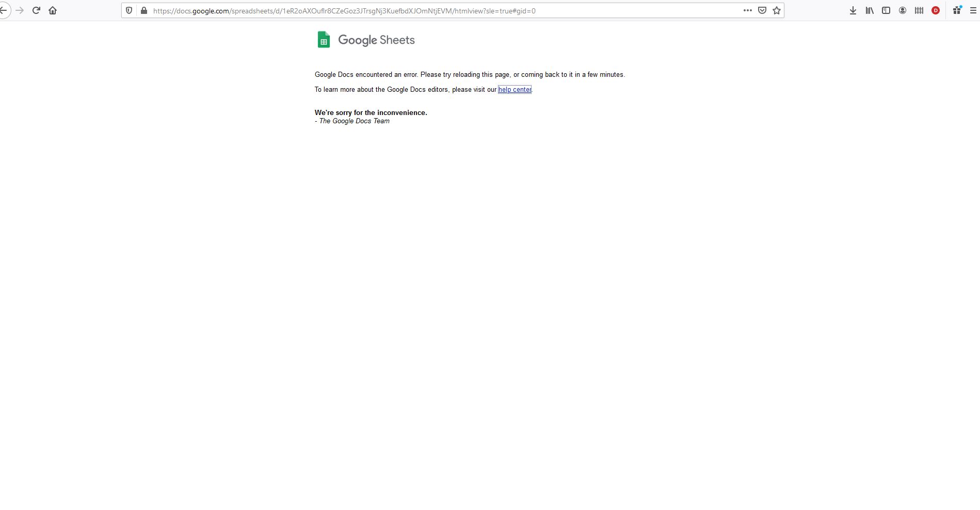Save page to Pocket
The height and width of the screenshot is (510, 980).
pyautogui.click(x=762, y=10)
